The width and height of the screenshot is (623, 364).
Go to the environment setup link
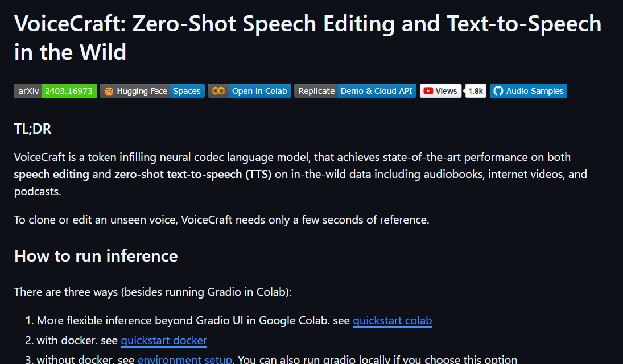coord(184,359)
